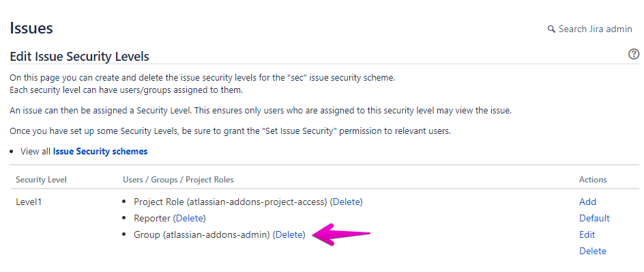Click the Users / Groups / Project Roles header
The height and width of the screenshot is (272, 644).
pyautogui.click(x=178, y=180)
